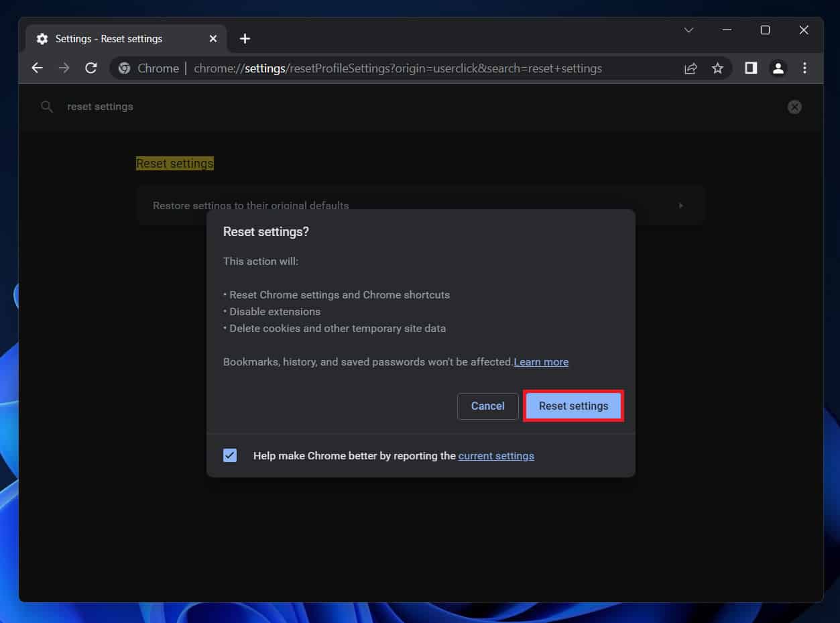Bookmark this page with the star icon
This screenshot has height=623, width=840.
click(717, 68)
